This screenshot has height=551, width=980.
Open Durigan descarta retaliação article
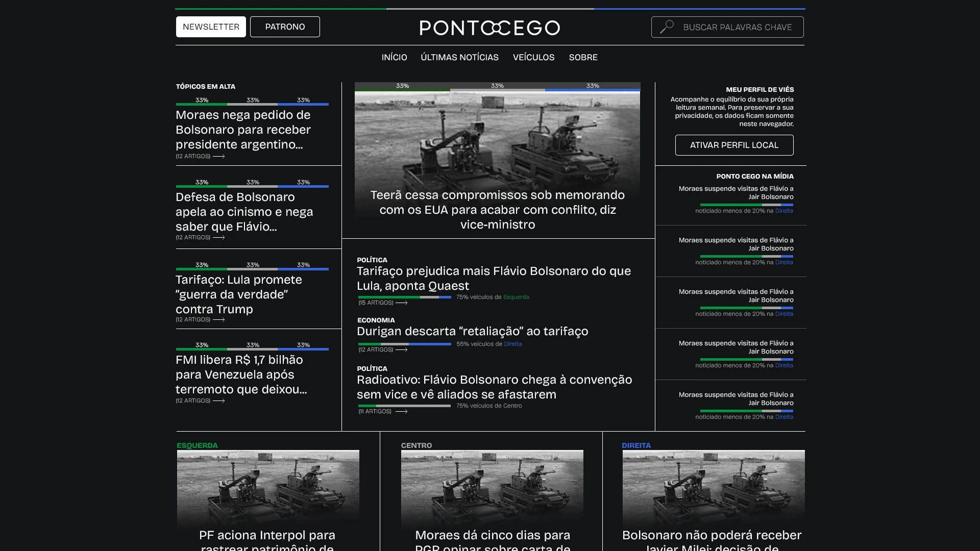(x=473, y=332)
